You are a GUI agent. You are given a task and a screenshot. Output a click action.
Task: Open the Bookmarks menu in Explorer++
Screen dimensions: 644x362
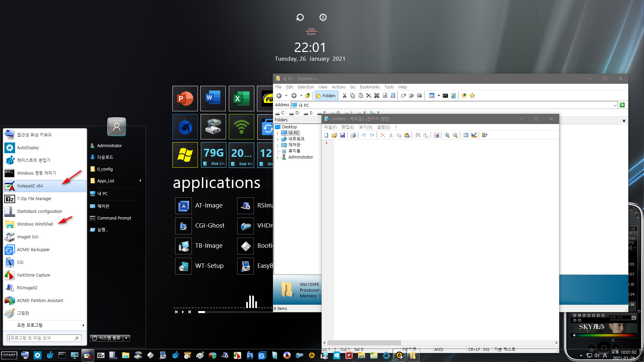[x=370, y=87]
